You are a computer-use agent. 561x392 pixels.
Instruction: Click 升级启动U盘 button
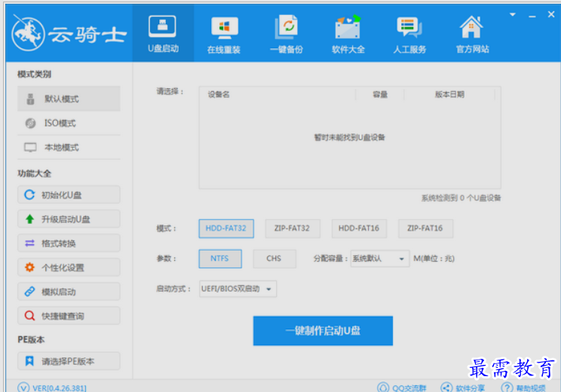[x=69, y=219]
